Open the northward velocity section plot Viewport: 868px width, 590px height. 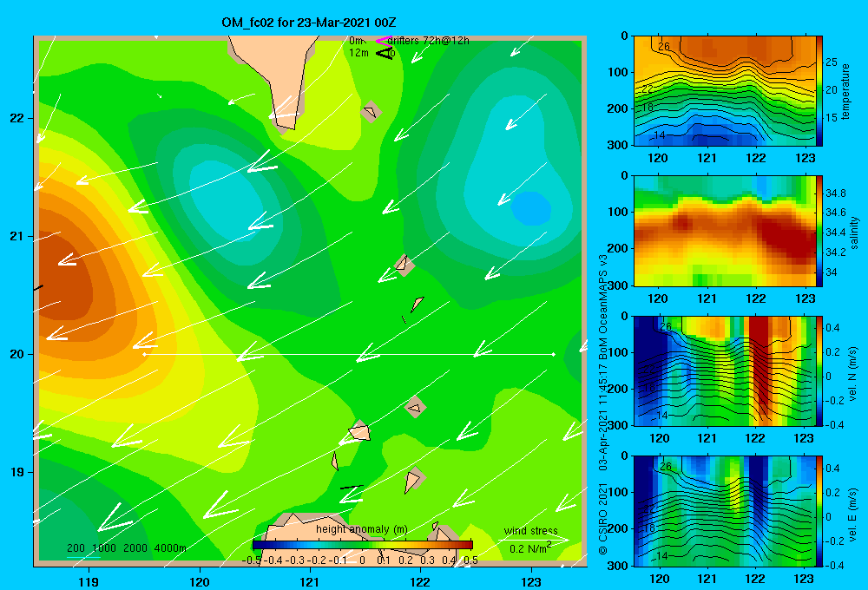(724, 371)
